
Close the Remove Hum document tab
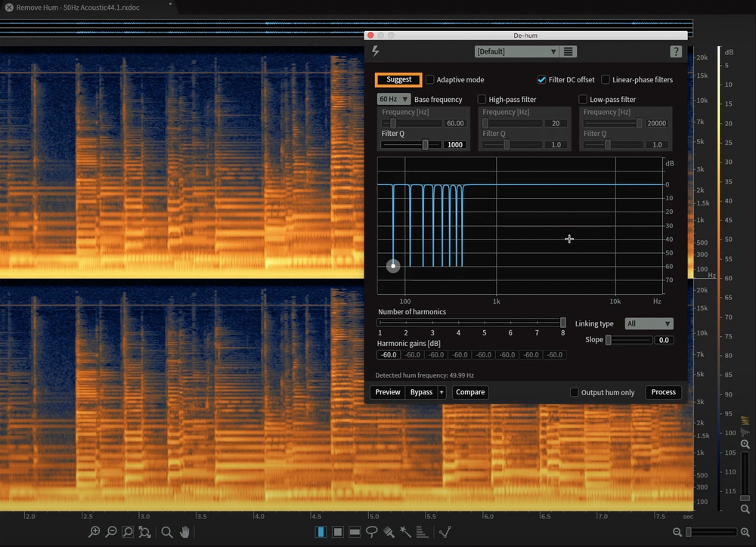tap(8, 8)
